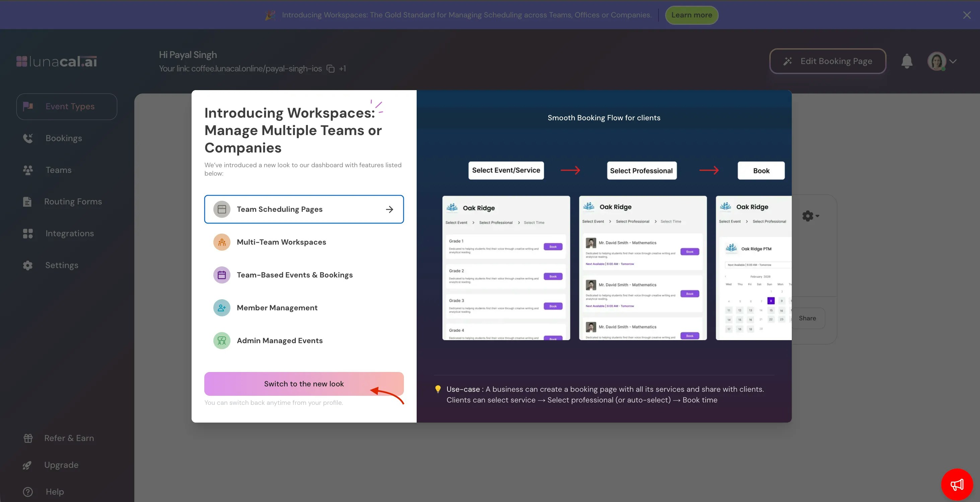
Task: Select Team-Based Events & Bookings item
Action: [294, 275]
